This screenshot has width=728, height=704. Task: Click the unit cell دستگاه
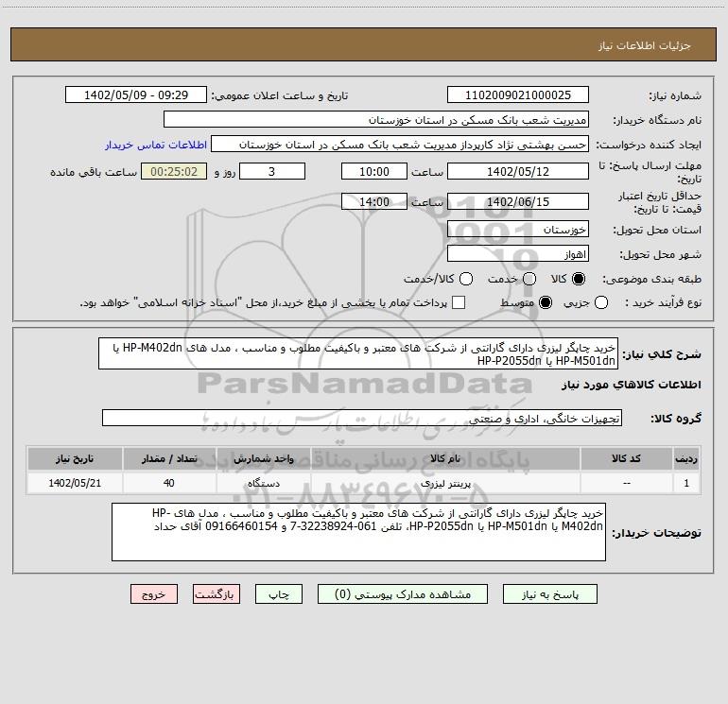(x=263, y=483)
